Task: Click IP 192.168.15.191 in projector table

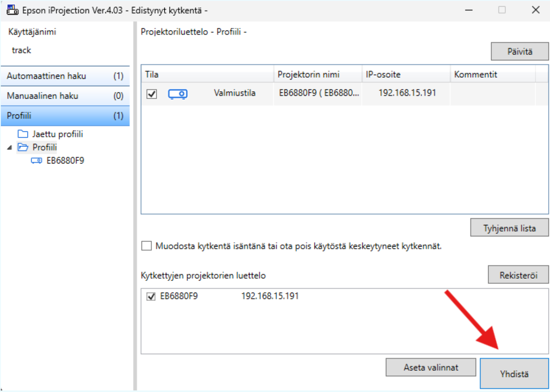Action: [x=407, y=93]
